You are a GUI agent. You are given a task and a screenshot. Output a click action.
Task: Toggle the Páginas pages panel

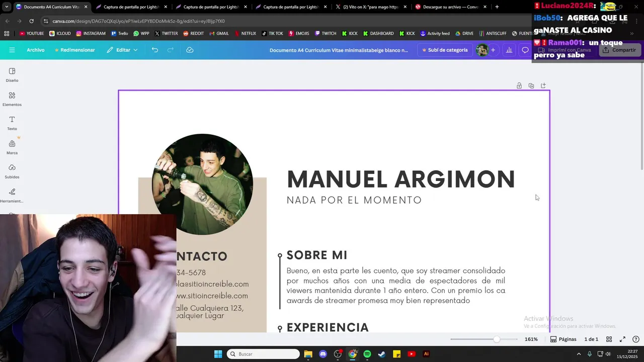tap(563, 339)
